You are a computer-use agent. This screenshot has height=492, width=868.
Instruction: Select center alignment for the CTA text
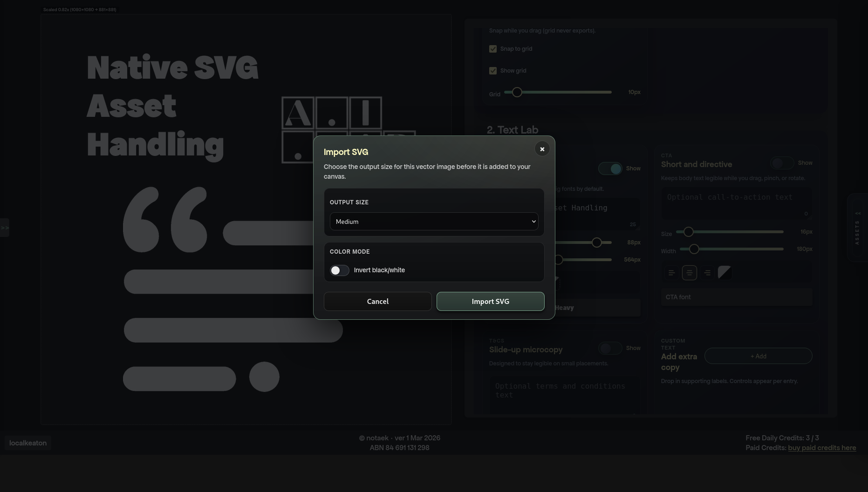click(x=689, y=273)
